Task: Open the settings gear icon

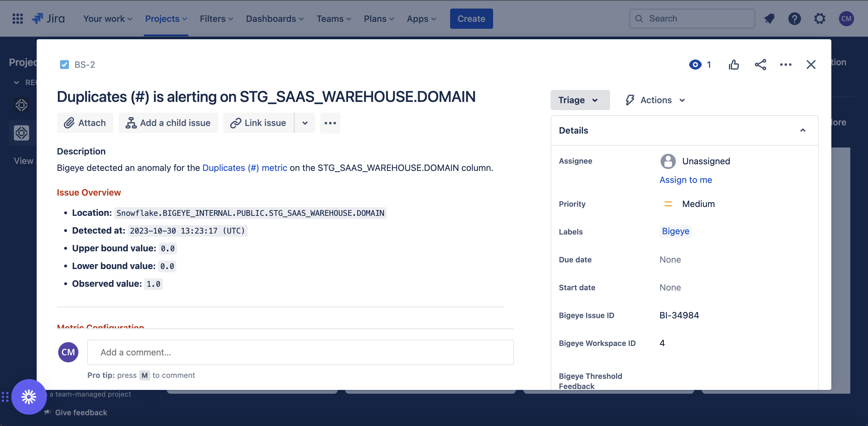Action: [819, 19]
